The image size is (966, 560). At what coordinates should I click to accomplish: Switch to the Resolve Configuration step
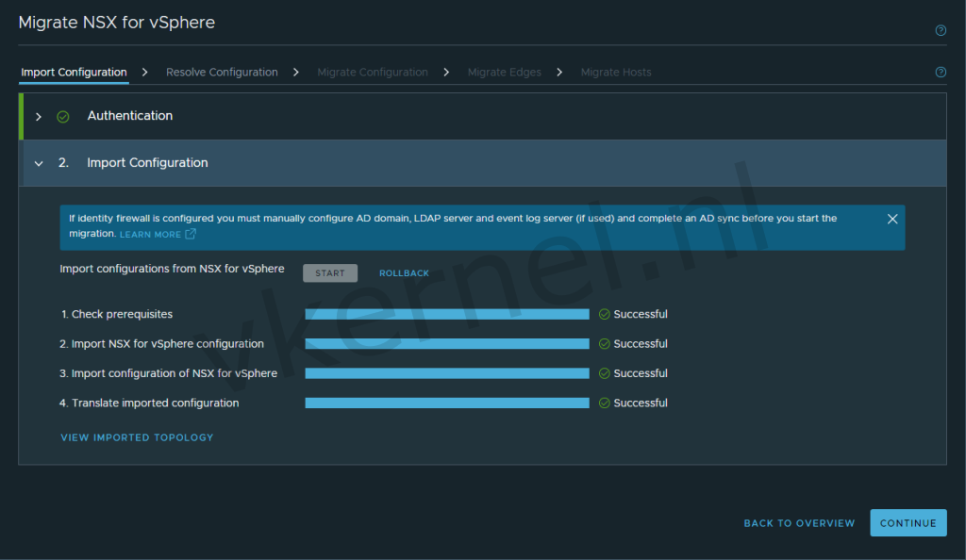[x=222, y=72]
